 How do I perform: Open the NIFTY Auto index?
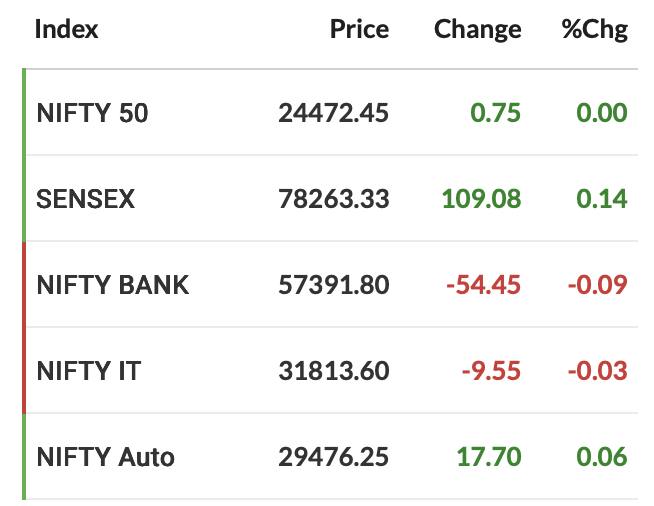[106, 457]
